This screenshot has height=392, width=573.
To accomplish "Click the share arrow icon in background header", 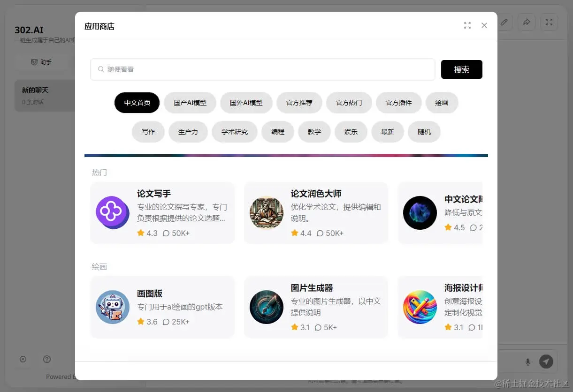I will pyautogui.click(x=527, y=22).
